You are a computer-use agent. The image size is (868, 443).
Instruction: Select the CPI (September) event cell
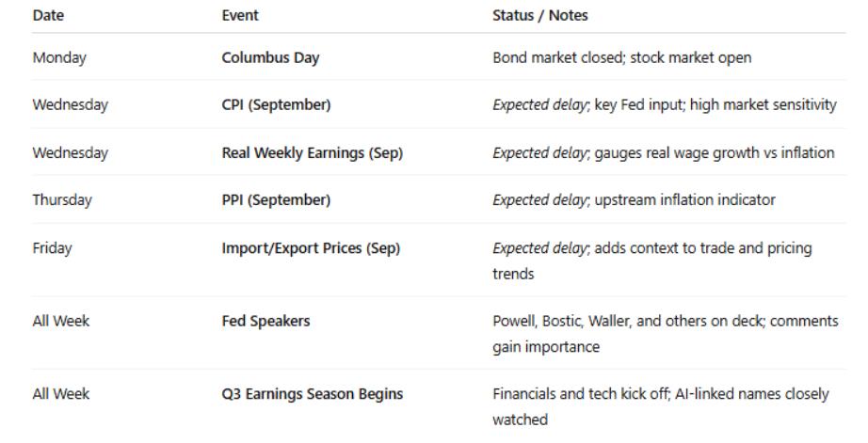276,105
